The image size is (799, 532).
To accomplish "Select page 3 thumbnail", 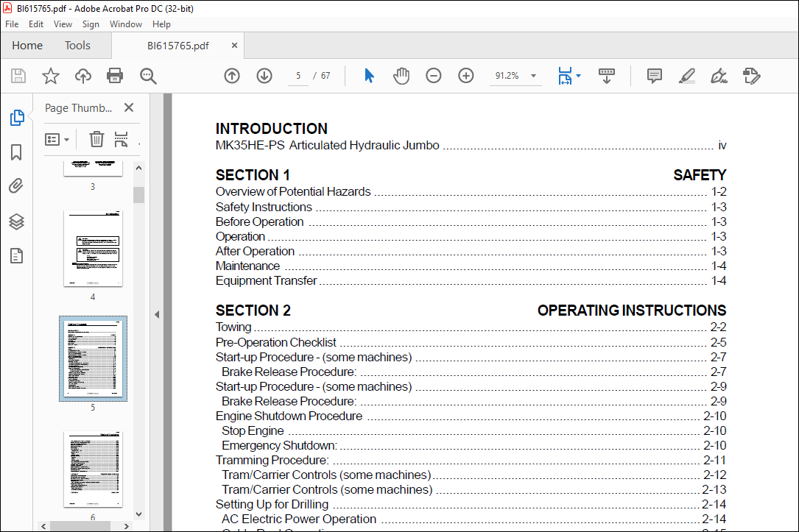I will (x=94, y=169).
